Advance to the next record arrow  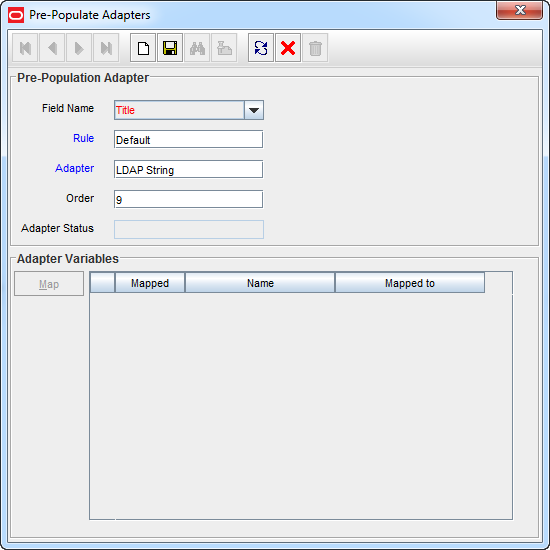coord(79,48)
